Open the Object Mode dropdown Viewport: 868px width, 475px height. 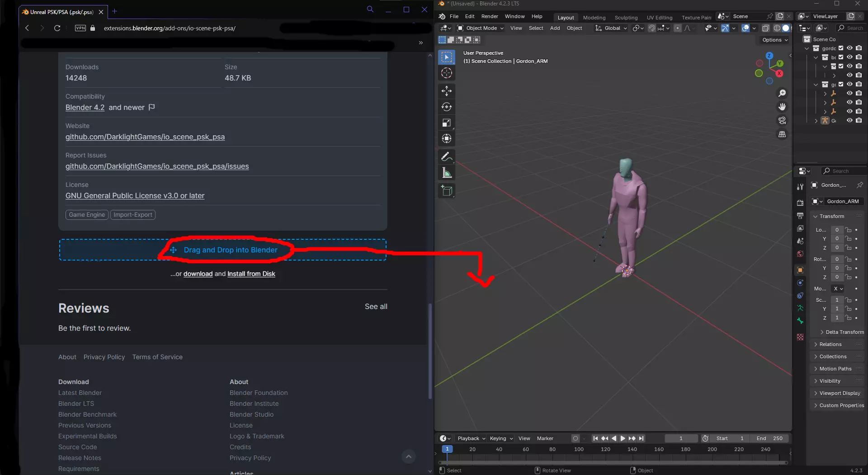(x=481, y=28)
